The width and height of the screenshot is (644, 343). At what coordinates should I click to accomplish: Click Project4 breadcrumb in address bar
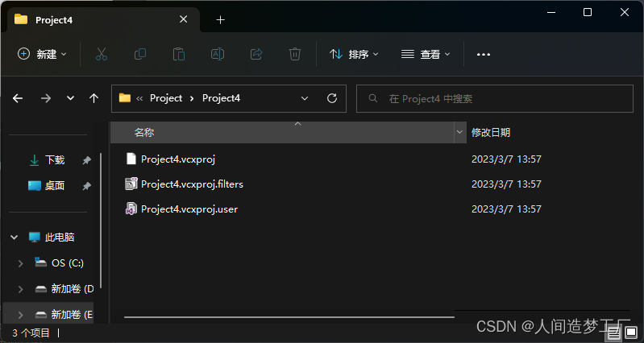pos(221,98)
